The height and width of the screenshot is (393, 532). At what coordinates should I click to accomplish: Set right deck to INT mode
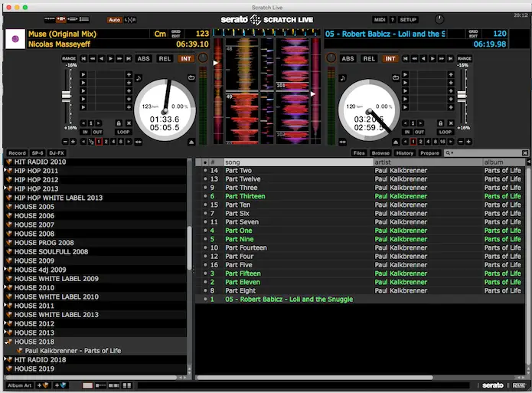tap(390, 58)
